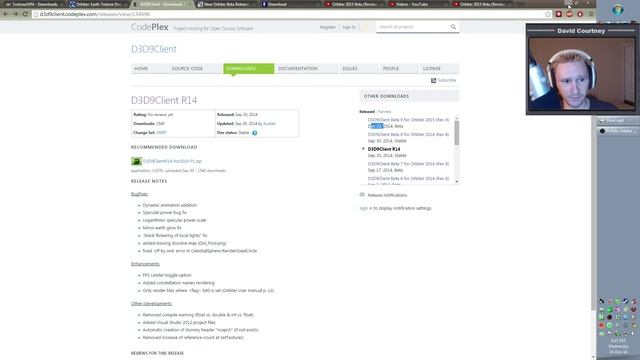Screen dimensions: 640x360
Task: Download the D3D9ClientR14 zip file link
Action: [x=172, y=161]
